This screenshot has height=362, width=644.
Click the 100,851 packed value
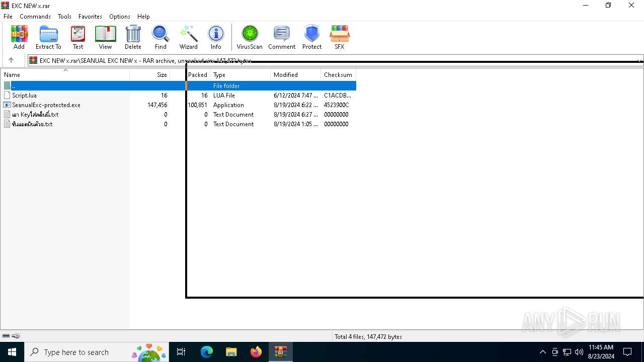pyautogui.click(x=197, y=105)
